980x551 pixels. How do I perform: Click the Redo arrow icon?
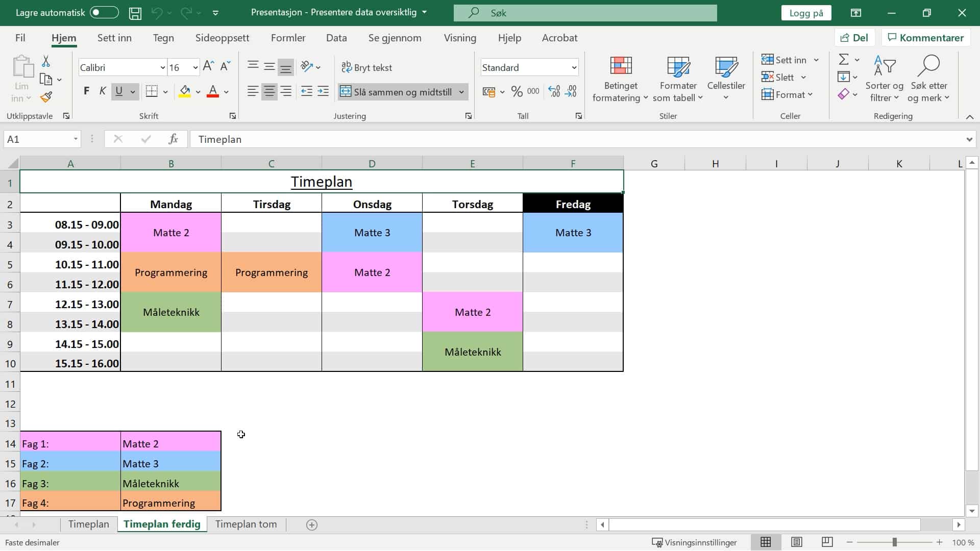click(x=186, y=13)
